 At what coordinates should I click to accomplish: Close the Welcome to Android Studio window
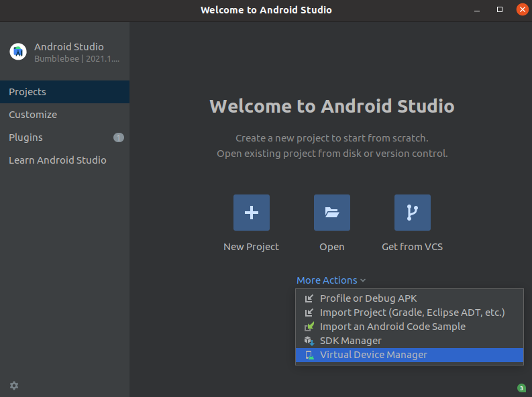click(x=522, y=9)
